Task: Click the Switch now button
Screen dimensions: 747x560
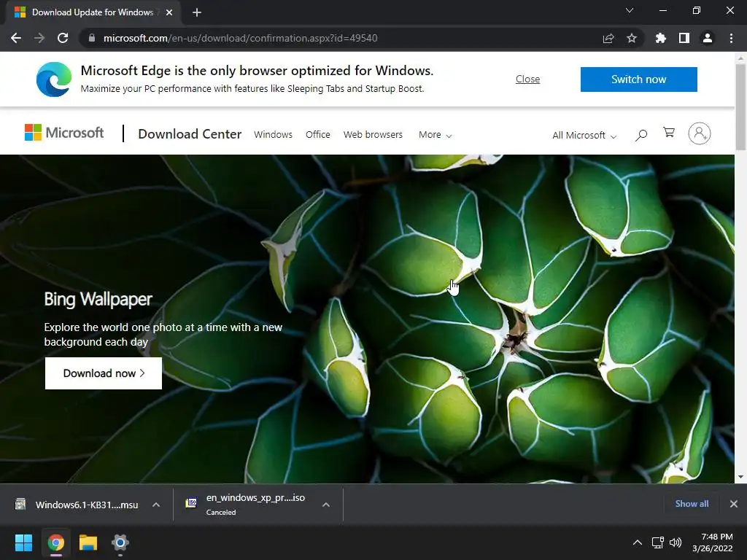Action: coord(639,79)
